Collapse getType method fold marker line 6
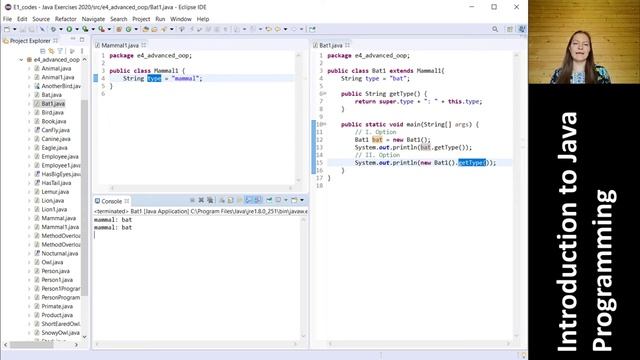This screenshot has height=360, width=640. [x=325, y=94]
